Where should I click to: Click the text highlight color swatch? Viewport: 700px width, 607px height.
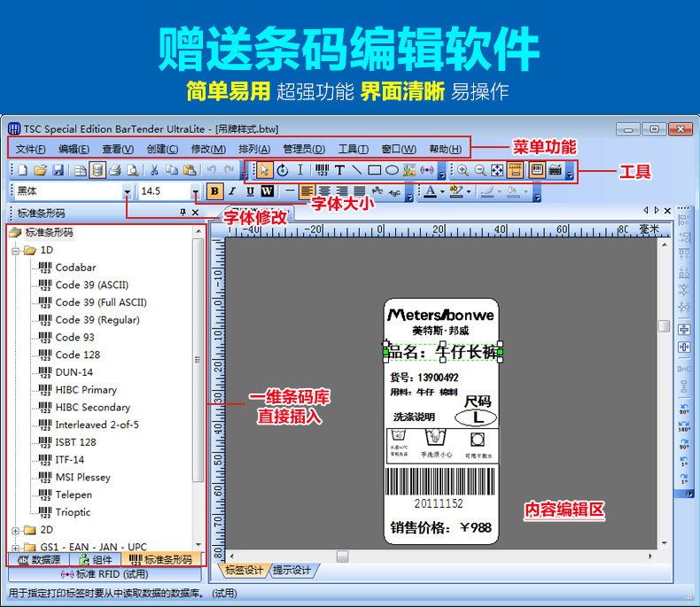coord(456,191)
